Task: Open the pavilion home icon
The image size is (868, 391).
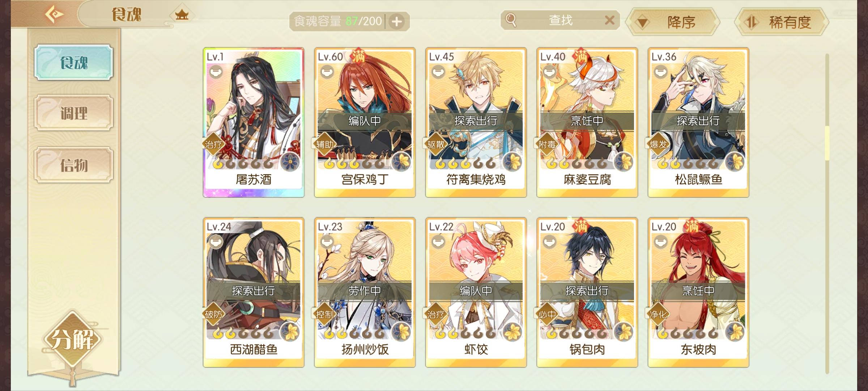Action: (x=182, y=15)
